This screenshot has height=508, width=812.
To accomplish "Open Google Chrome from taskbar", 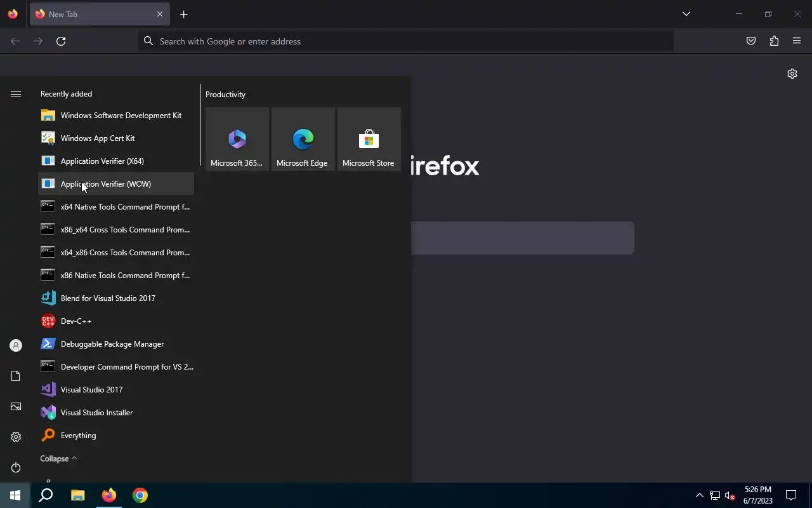I will pos(140,495).
